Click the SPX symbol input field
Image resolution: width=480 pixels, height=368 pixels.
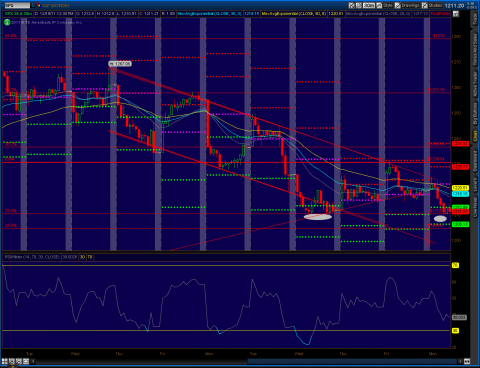pos(17,5)
